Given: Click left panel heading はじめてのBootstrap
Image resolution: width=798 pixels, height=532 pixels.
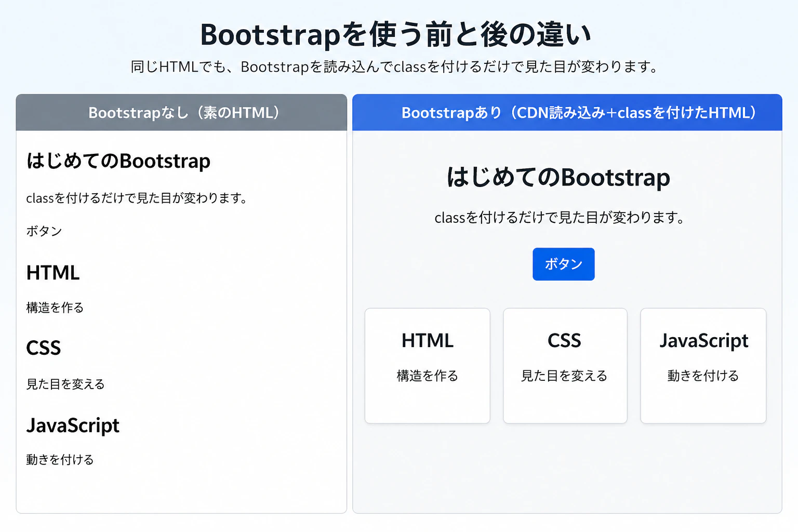Looking at the screenshot, I should coord(118,161).
